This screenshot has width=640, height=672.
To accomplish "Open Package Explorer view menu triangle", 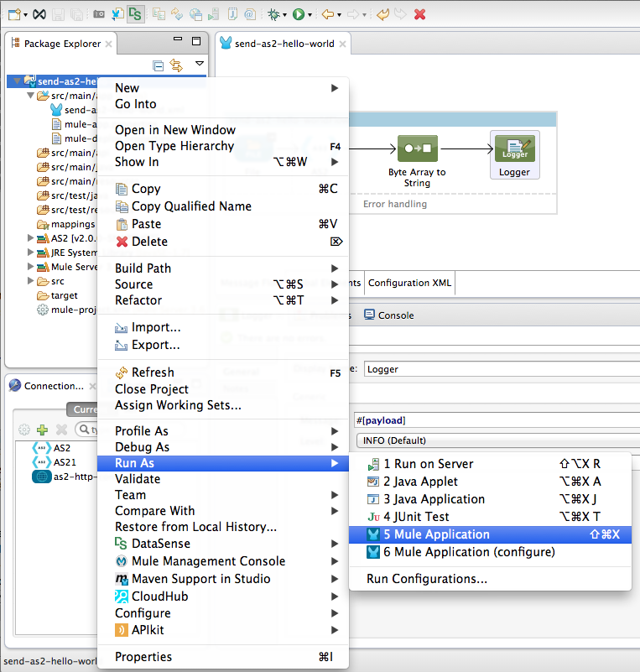I will click(200, 64).
